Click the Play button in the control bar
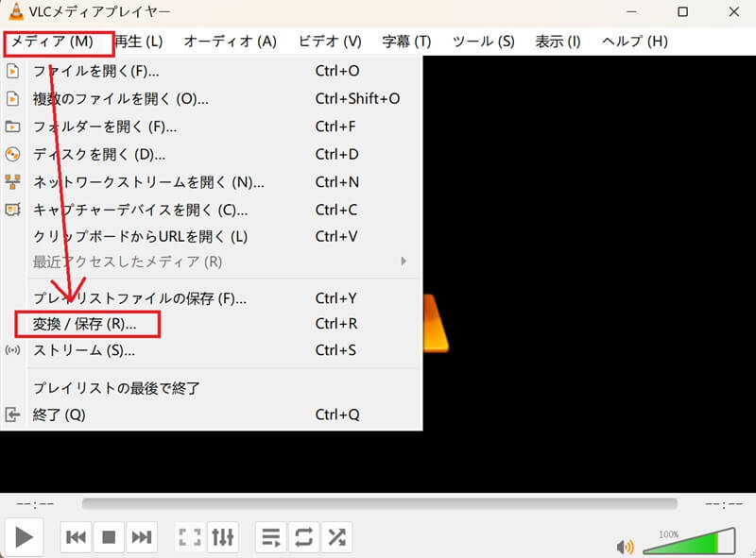Viewport: 756px width, 558px height. [24, 537]
